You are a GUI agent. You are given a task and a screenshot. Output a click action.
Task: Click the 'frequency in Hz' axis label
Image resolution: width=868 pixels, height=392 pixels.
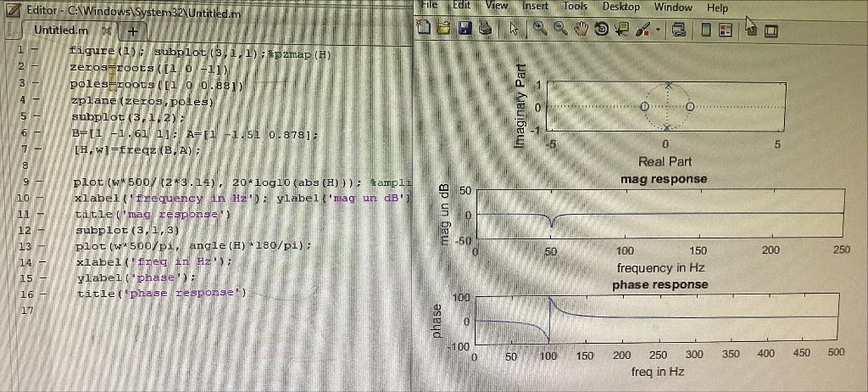click(660, 268)
